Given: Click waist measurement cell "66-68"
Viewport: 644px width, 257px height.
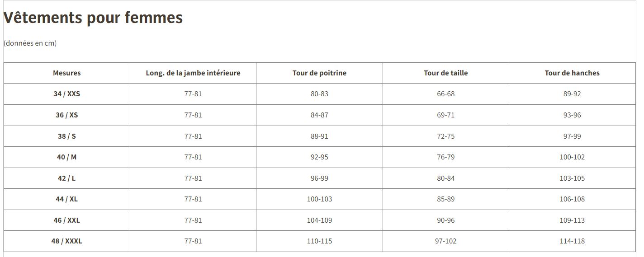Looking at the screenshot, I should (x=445, y=94).
